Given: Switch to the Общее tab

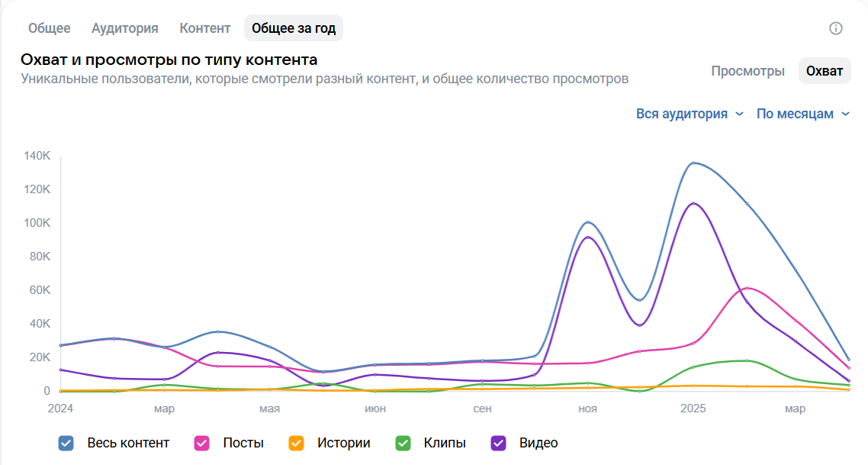Looking at the screenshot, I should [50, 28].
